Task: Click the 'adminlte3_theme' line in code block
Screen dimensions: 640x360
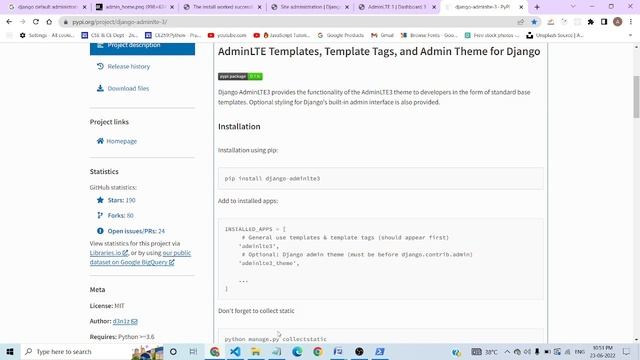Action: coord(269,263)
